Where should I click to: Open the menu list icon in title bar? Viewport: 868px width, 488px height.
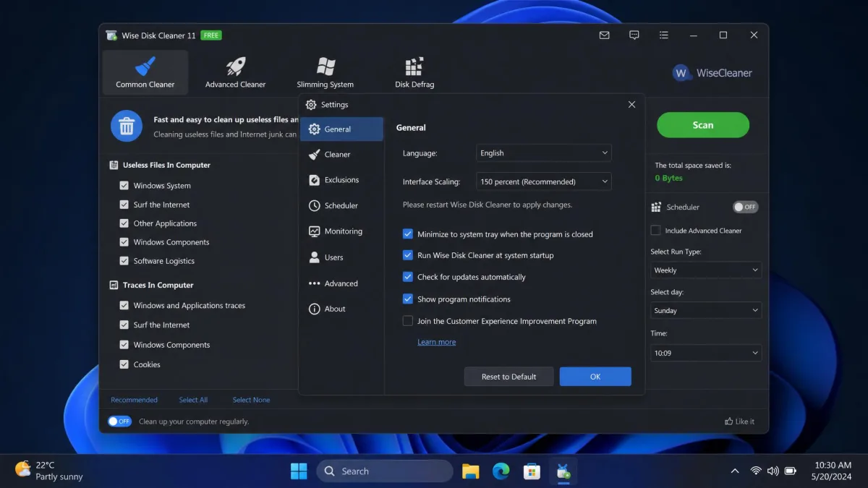(x=664, y=35)
